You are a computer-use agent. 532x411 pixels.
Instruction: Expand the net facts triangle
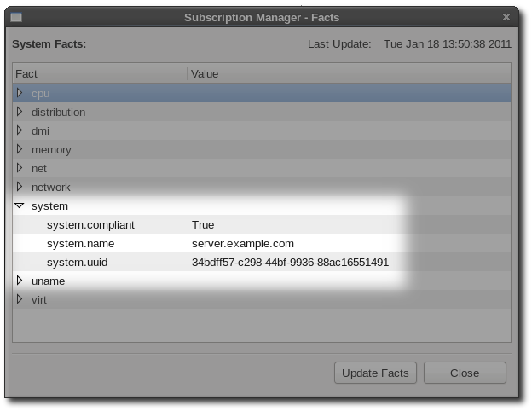point(20,168)
